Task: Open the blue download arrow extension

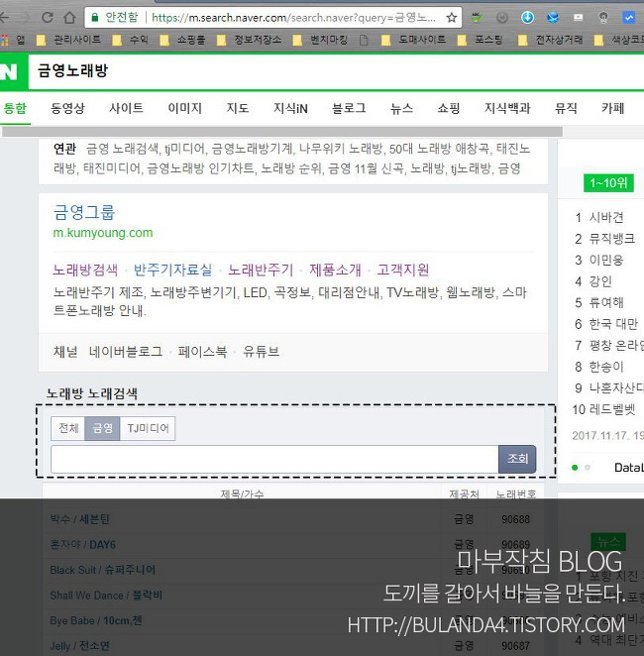Action: pos(527,17)
